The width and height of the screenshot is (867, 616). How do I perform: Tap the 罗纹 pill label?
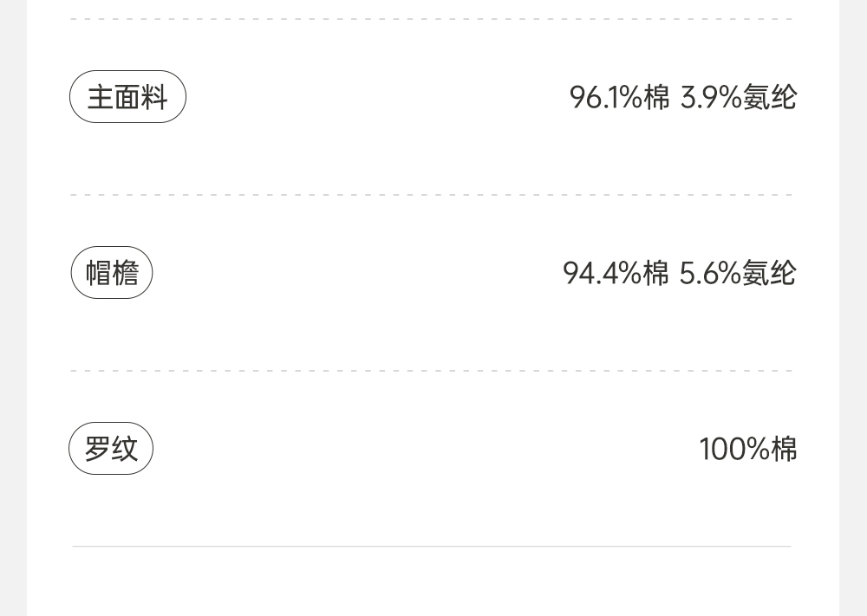[x=111, y=449]
